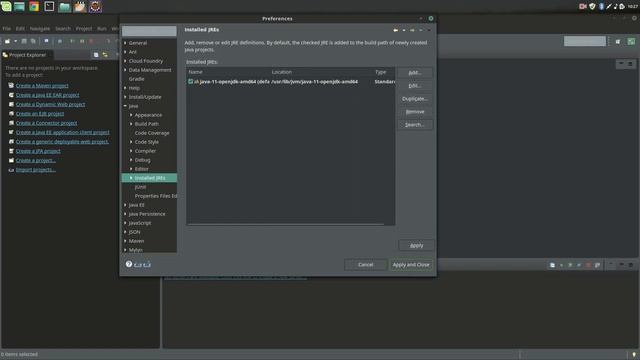This screenshot has height=360, width=640.
Task: Expand the Ant preferences node
Action: tap(125, 52)
